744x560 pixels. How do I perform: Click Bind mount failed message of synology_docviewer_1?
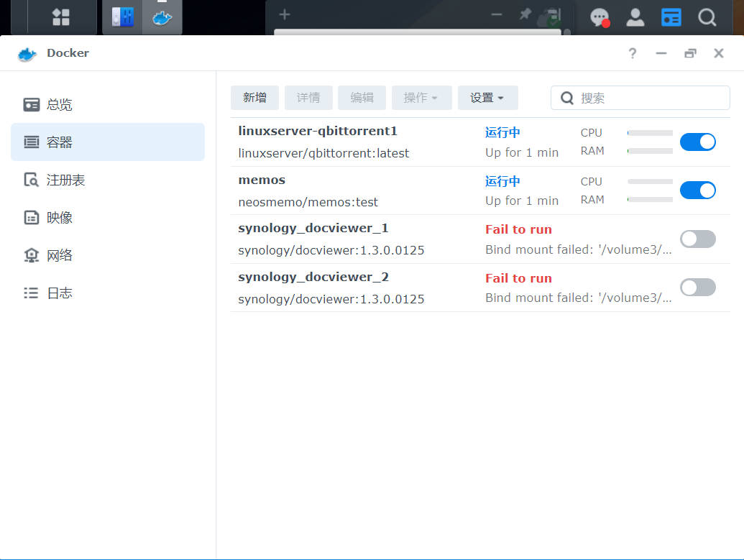[x=579, y=249]
